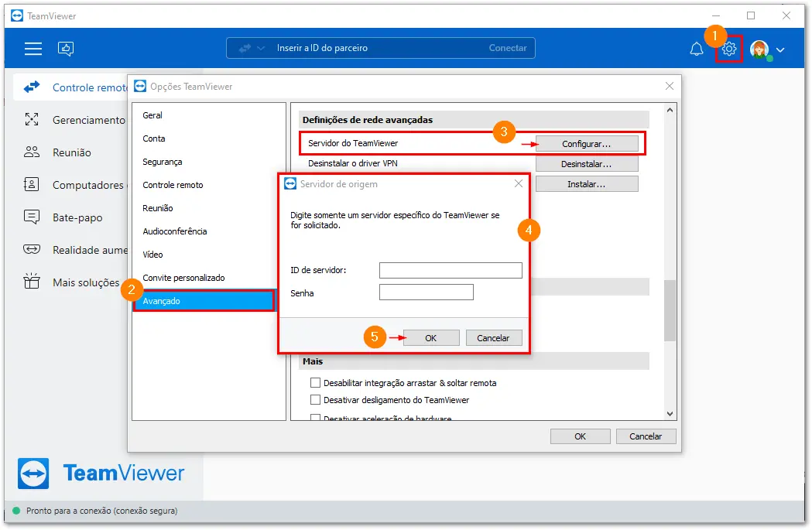Minimize the TeamViewer main window
The width and height of the screenshot is (812, 530).
tap(716, 16)
